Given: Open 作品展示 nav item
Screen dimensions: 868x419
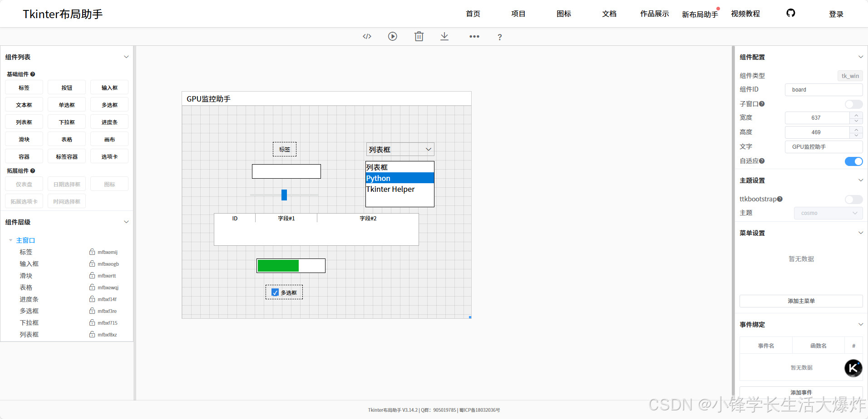Looking at the screenshot, I should pos(655,14).
